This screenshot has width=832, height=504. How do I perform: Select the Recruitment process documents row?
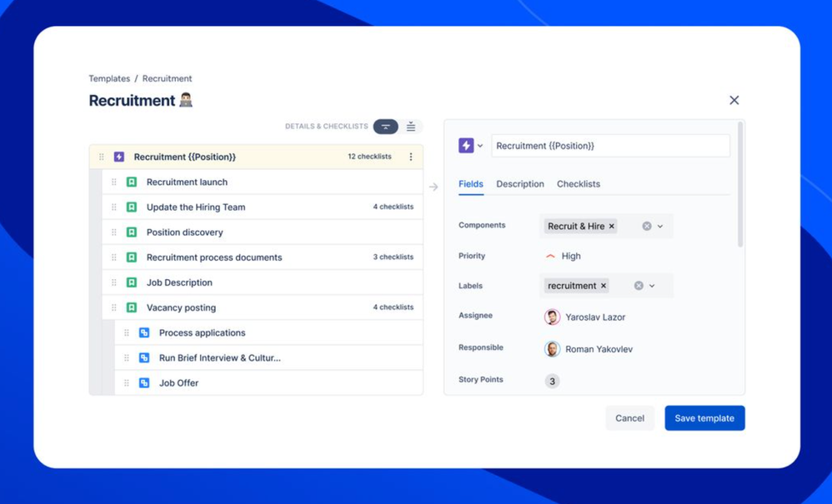(263, 257)
